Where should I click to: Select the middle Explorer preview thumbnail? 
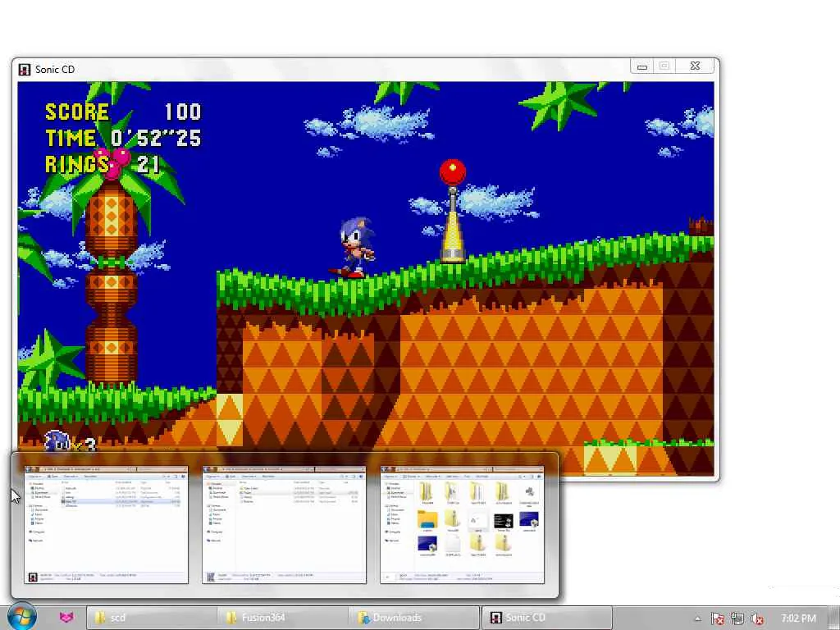coord(285,525)
